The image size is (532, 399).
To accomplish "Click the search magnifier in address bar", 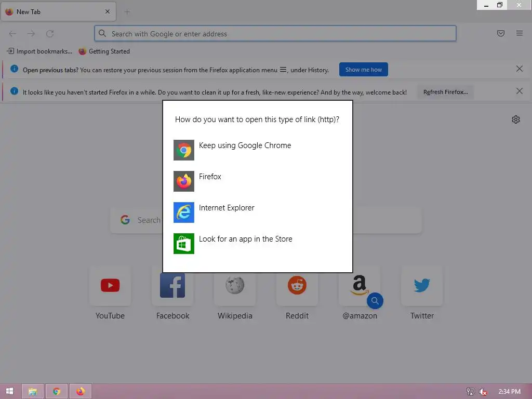I will point(102,33).
